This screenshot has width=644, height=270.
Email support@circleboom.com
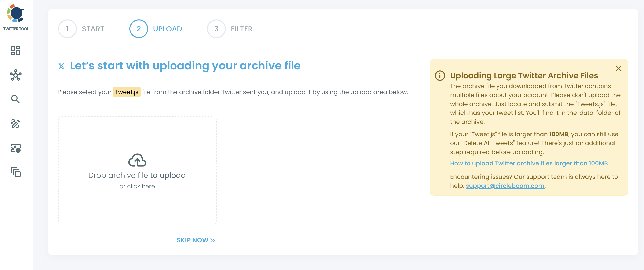[x=505, y=186]
